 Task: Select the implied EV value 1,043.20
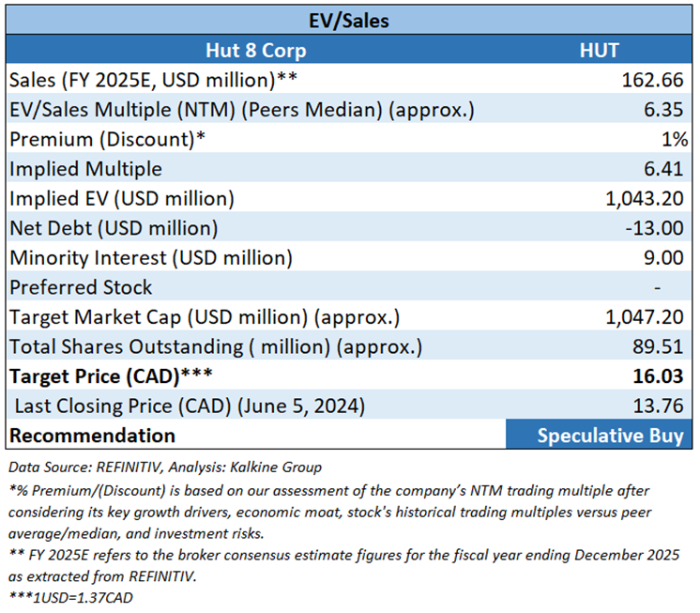(645, 199)
